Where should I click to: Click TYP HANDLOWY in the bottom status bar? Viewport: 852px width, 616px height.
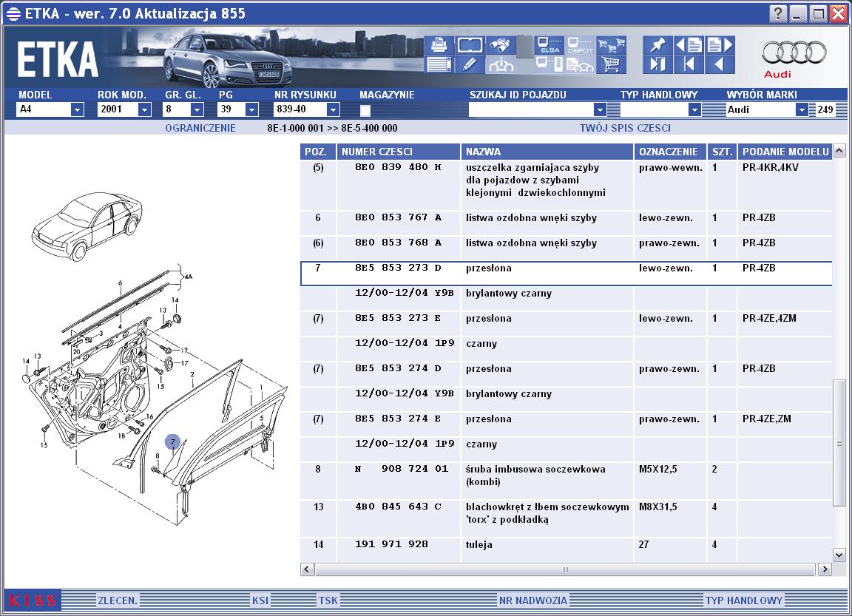(744, 600)
